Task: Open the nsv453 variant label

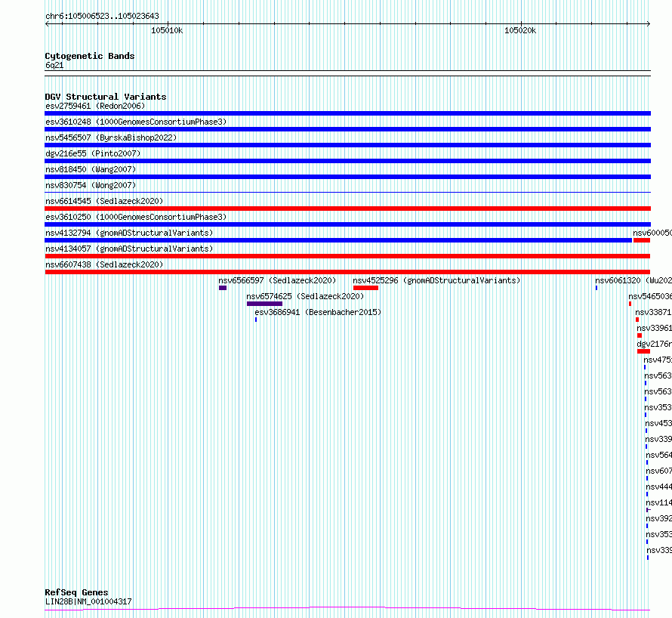Action: [658, 423]
